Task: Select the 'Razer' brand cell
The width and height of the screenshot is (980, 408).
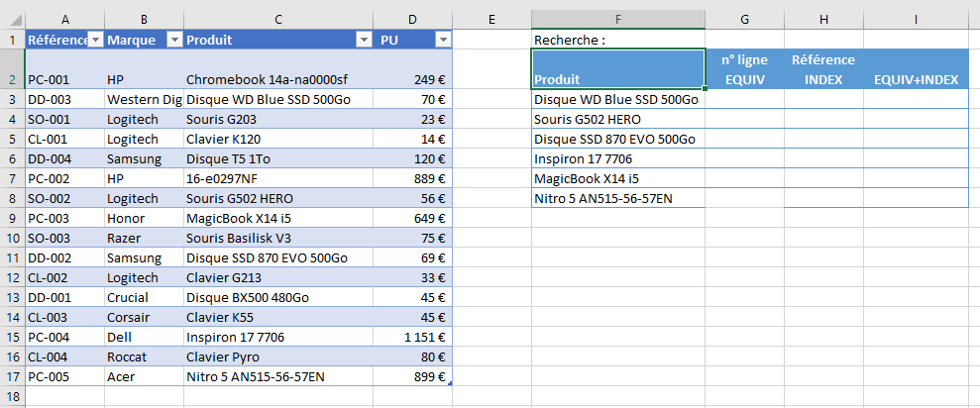Action: (145, 238)
